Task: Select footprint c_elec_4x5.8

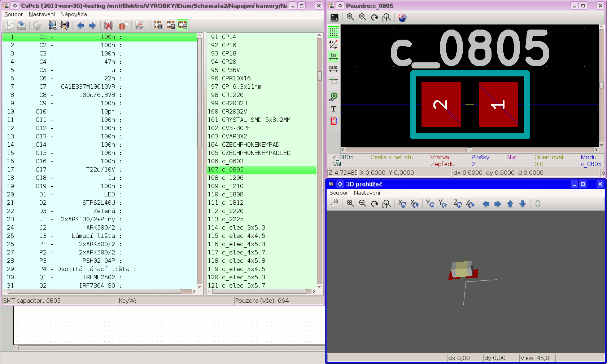Action: (262, 261)
